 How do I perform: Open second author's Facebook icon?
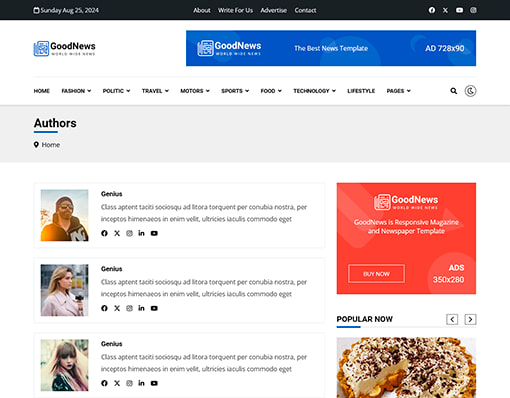pyautogui.click(x=104, y=308)
